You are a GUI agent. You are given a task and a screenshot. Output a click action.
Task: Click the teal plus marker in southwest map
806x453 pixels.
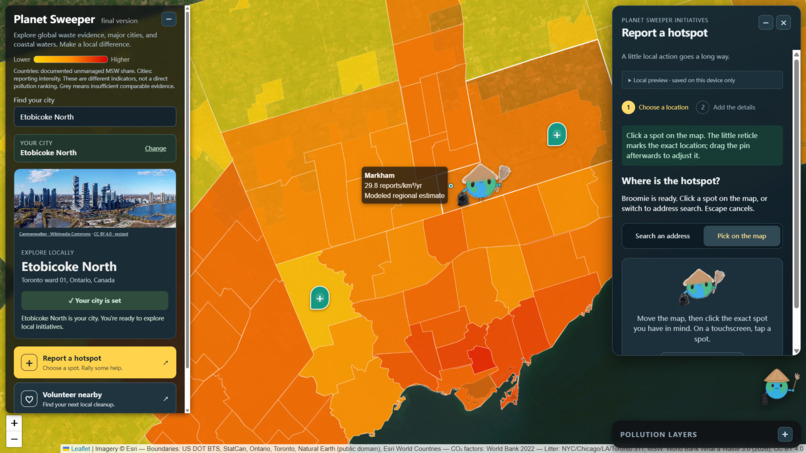(x=320, y=298)
